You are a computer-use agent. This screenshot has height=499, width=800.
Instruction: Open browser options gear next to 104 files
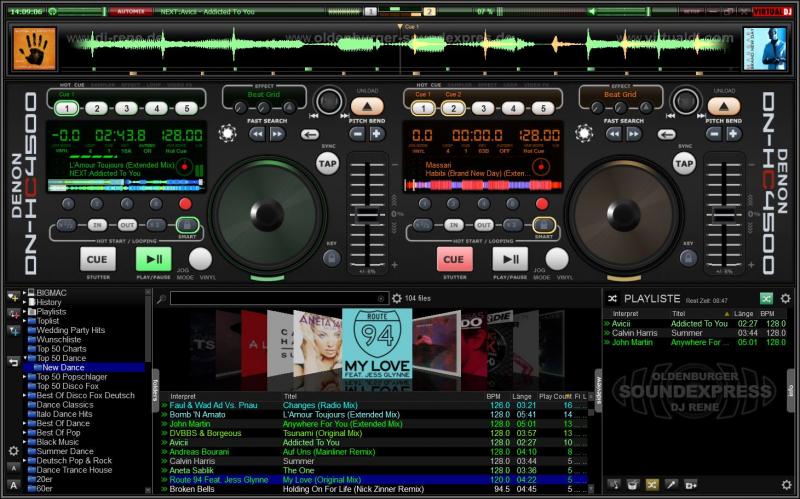[396, 298]
